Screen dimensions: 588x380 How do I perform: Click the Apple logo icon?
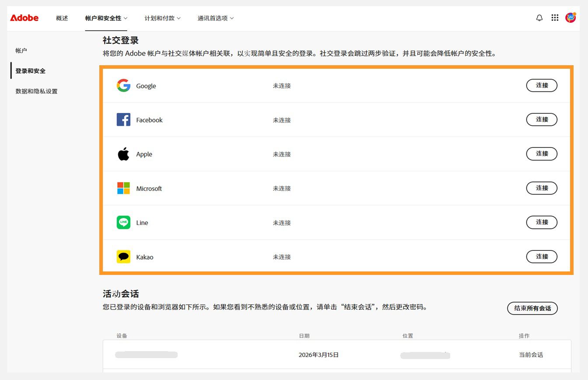point(123,154)
